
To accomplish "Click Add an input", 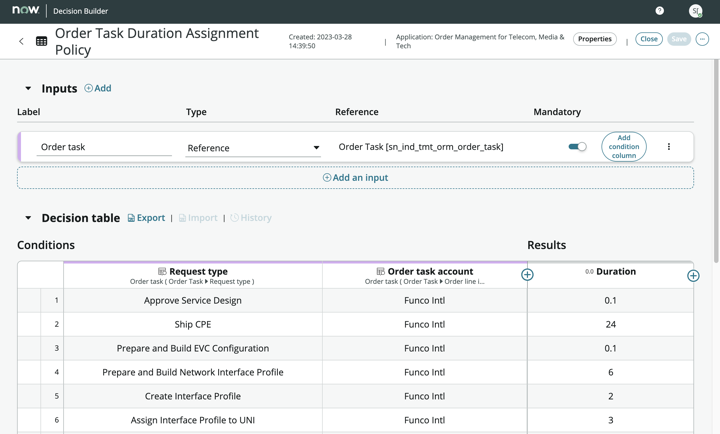I will [355, 178].
